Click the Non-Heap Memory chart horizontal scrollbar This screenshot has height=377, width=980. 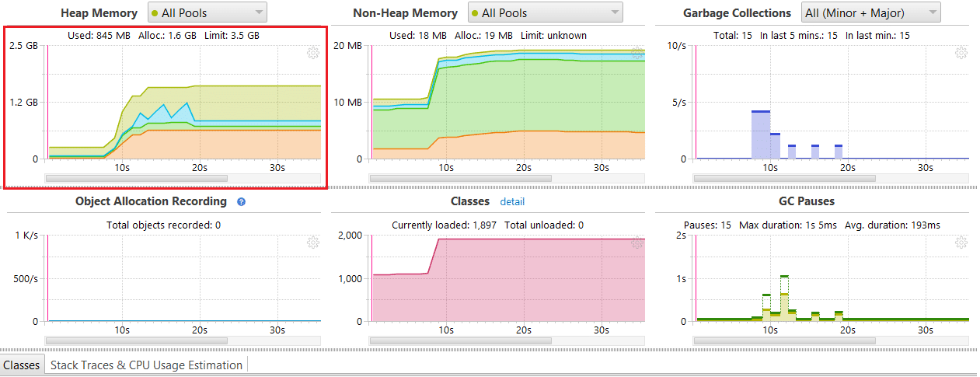point(460,178)
